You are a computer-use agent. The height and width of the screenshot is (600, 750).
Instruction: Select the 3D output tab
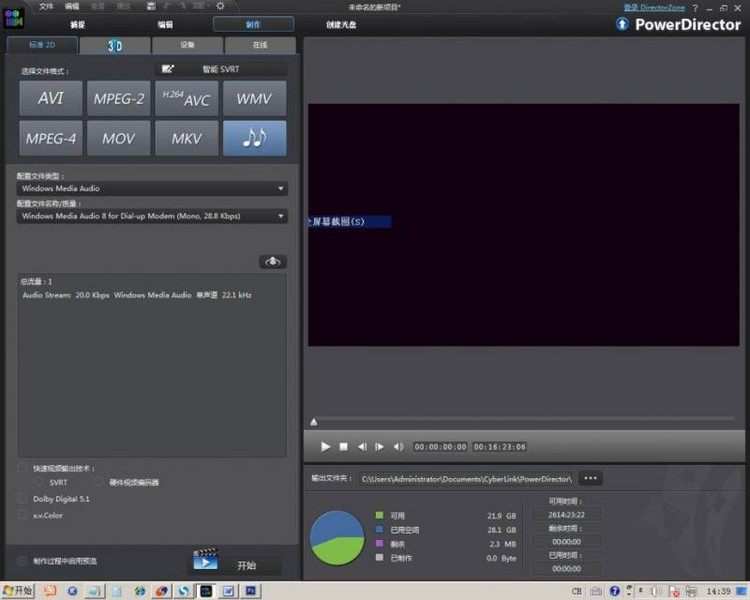click(x=115, y=45)
